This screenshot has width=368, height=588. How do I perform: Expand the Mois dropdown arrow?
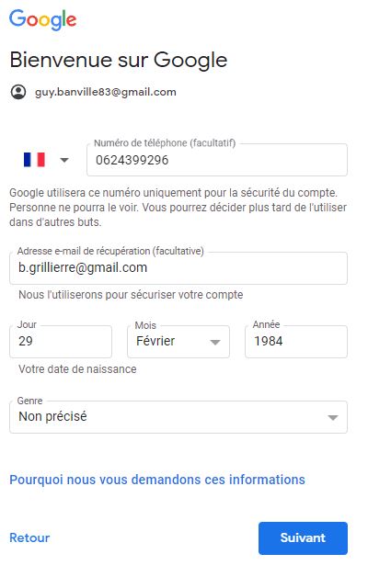tap(214, 342)
